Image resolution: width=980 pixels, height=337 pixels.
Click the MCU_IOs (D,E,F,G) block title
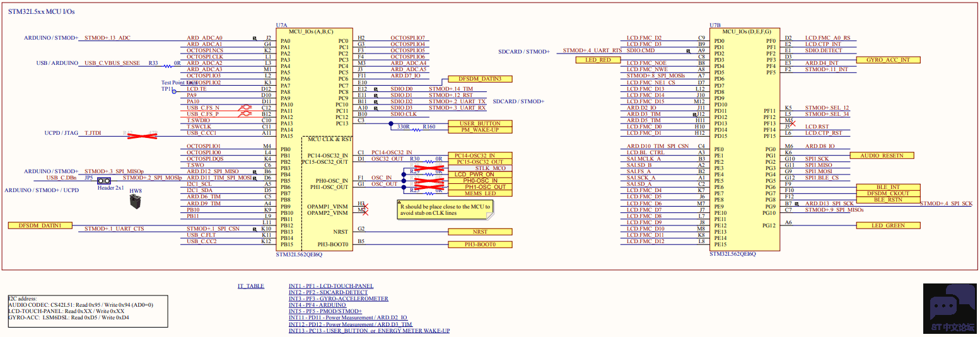[x=746, y=31]
